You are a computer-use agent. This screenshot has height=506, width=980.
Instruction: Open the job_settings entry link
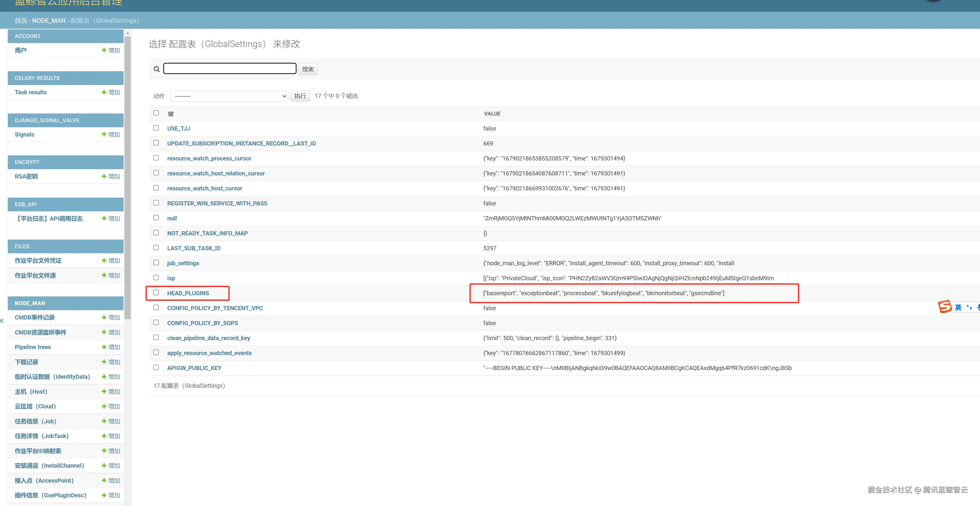[183, 263]
